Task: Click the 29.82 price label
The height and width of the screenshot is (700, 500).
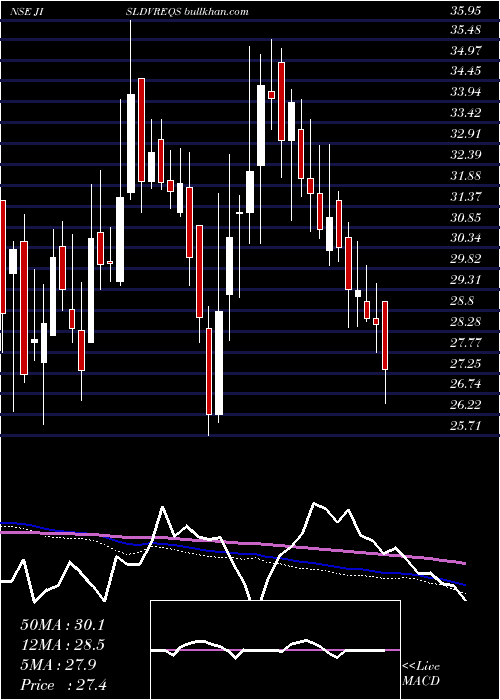Action: coord(465,259)
